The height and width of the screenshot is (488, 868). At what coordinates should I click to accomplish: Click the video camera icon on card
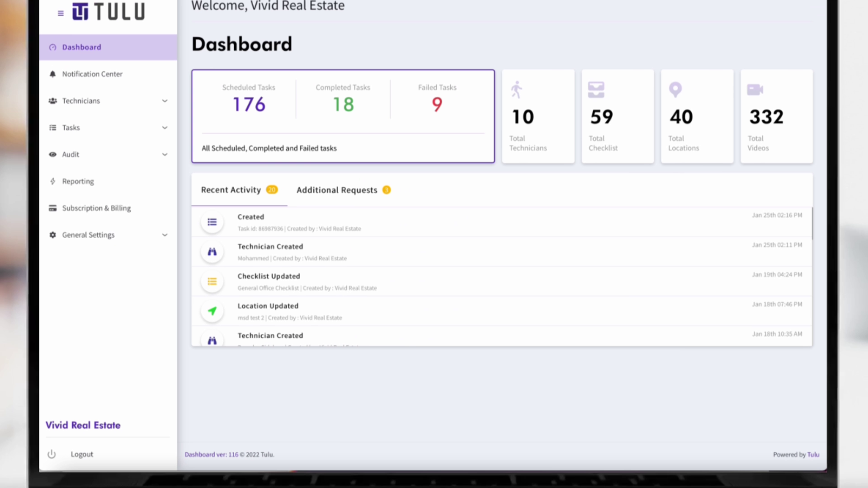pyautogui.click(x=755, y=89)
